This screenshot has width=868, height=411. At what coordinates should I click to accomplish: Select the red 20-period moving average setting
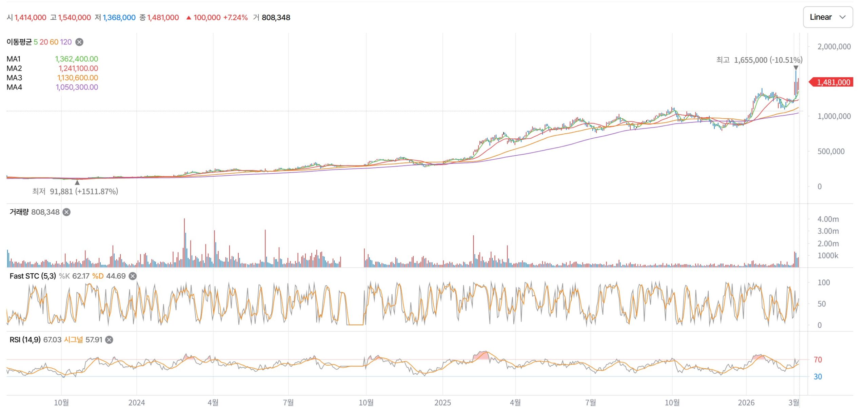[x=44, y=42]
